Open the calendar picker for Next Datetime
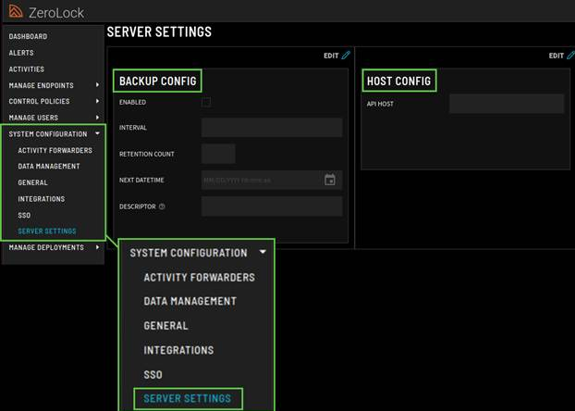The height and width of the screenshot is (411, 575). click(x=330, y=180)
